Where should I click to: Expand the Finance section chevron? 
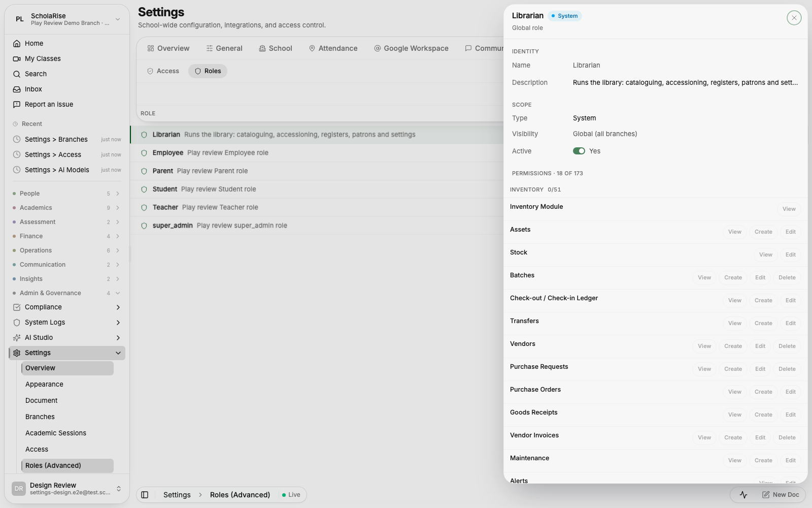(x=118, y=236)
